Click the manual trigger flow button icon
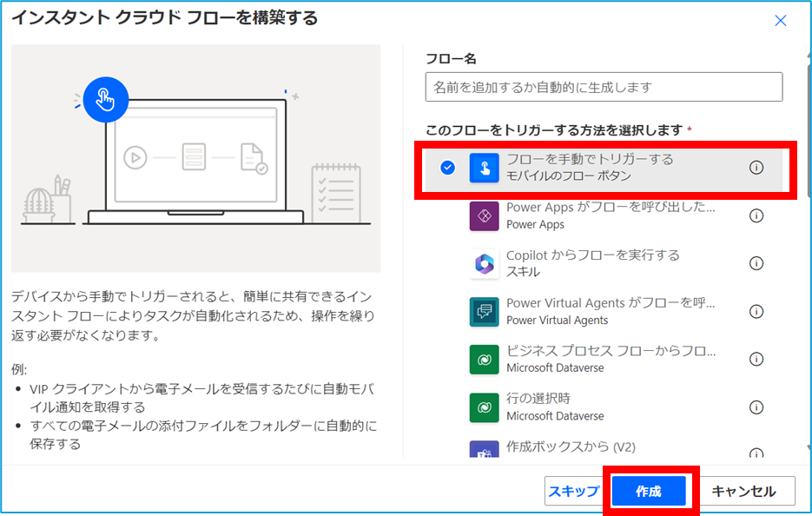Image resolution: width=812 pixels, height=516 pixels. [485, 168]
